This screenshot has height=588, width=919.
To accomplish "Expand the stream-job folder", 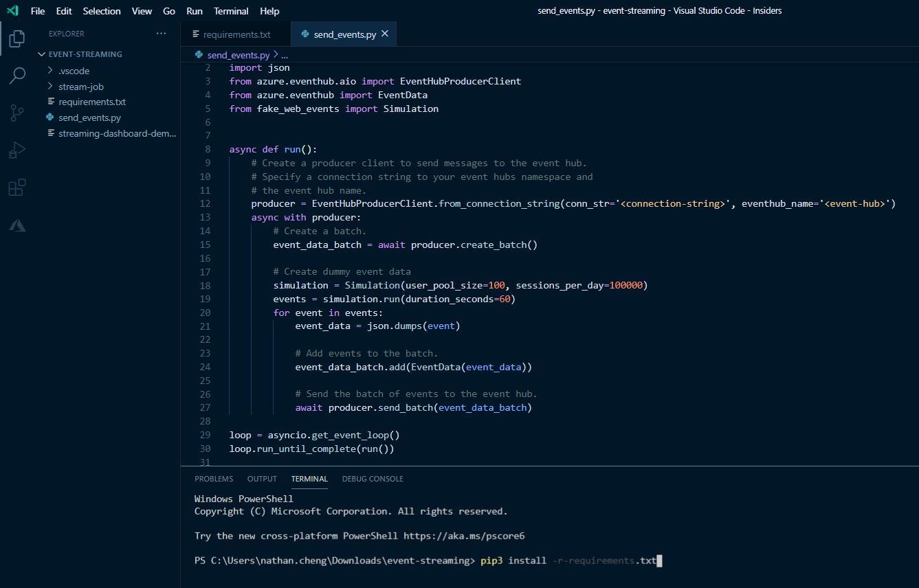I will click(x=80, y=87).
